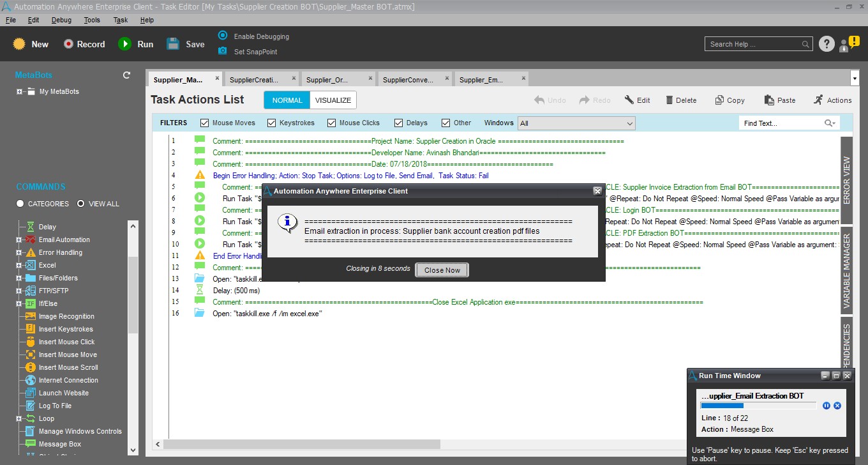Click the Edit pencil in actions toolbar
868x465 pixels.
(629, 100)
